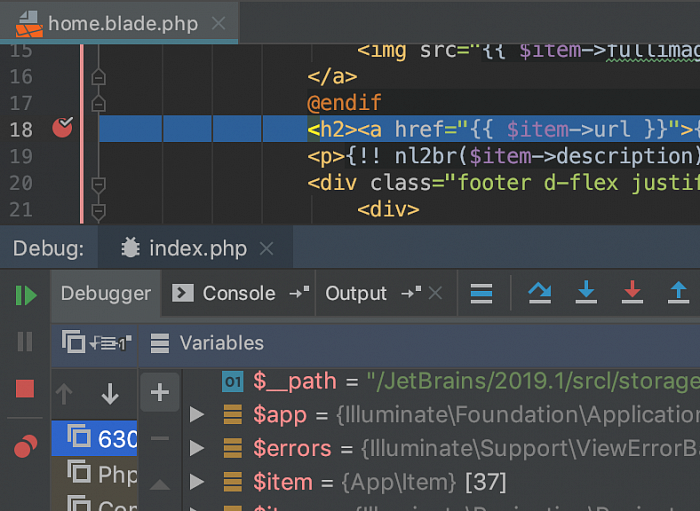Expand the $item variable node
Image resolution: width=700 pixels, height=511 pixels.
click(197, 482)
